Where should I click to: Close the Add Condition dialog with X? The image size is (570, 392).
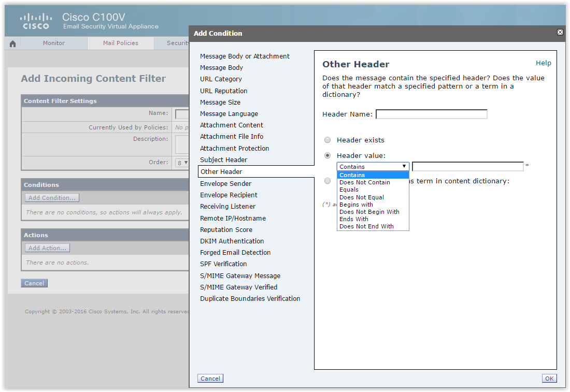pyautogui.click(x=560, y=32)
